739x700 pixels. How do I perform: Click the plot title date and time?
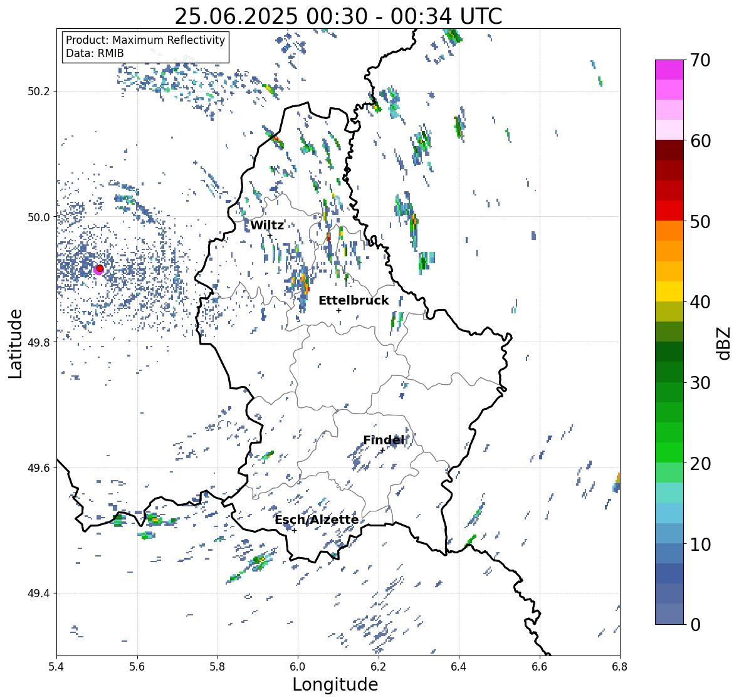tap(338, 16)
